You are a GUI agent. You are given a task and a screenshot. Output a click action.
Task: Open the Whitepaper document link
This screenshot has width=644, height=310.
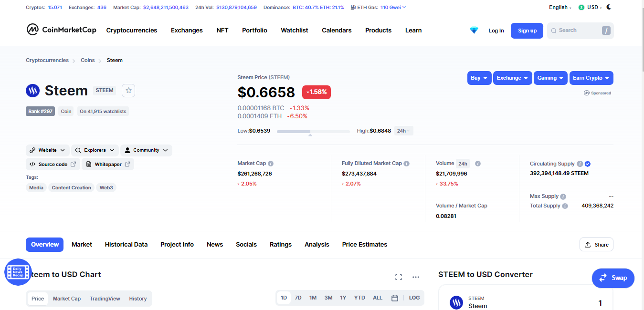(108, 164)
